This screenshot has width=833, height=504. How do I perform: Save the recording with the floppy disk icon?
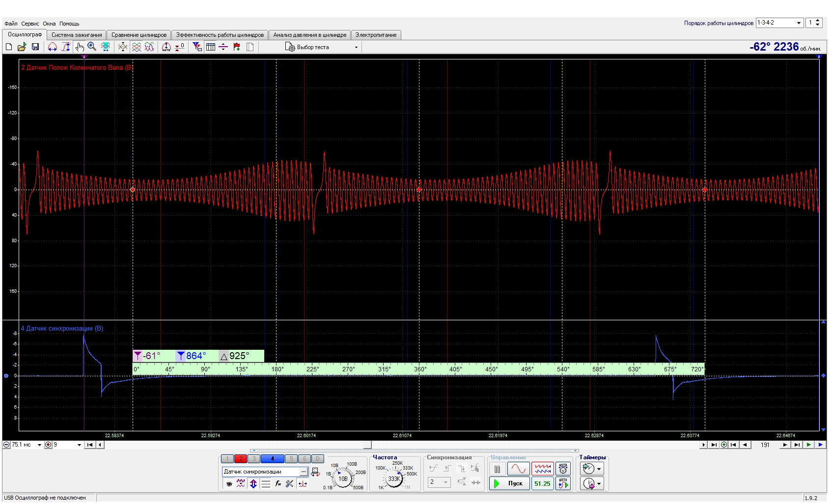tap(35, 47)
